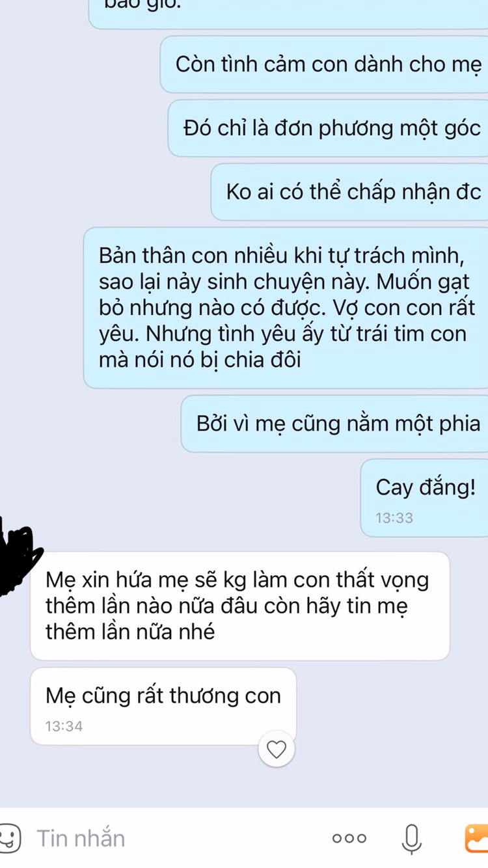
Task: Tap message 'Đó chỉ là đơn phương một góc'
Action: coord(328,128)
